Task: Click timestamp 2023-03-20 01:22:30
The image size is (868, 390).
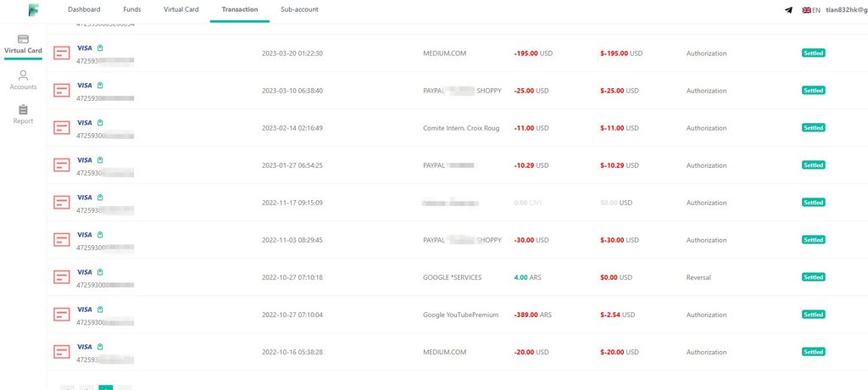Action: tap(292, 53)
